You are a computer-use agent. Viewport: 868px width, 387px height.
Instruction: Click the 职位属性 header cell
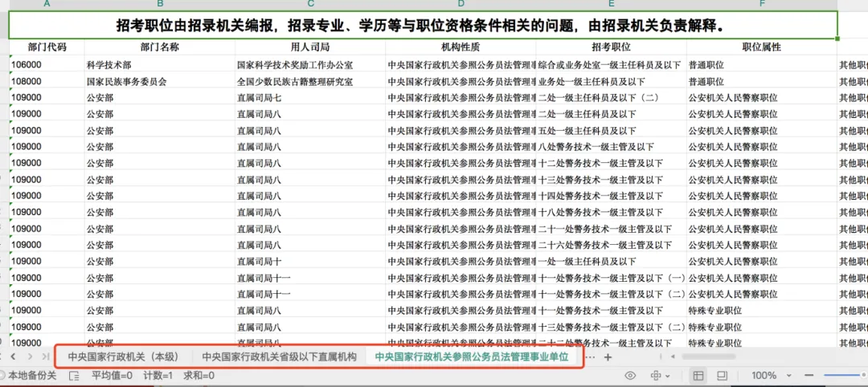762,47
